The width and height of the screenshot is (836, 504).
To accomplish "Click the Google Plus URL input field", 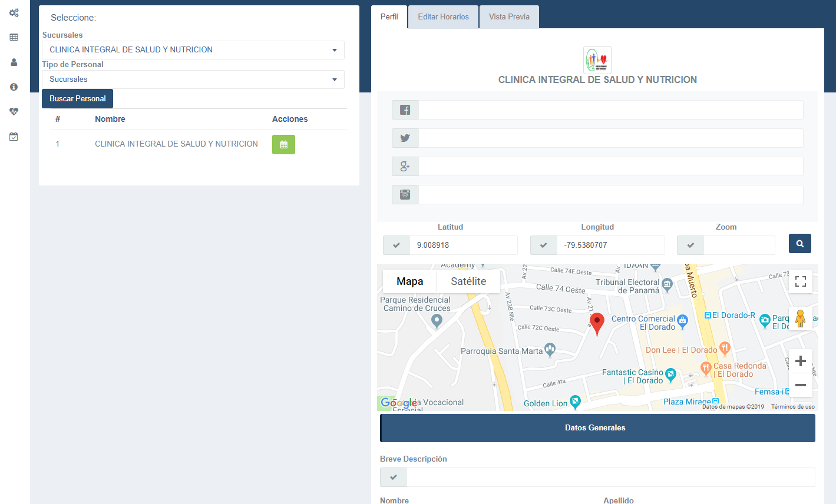I will pyautogui.click(x=611, y=167).
